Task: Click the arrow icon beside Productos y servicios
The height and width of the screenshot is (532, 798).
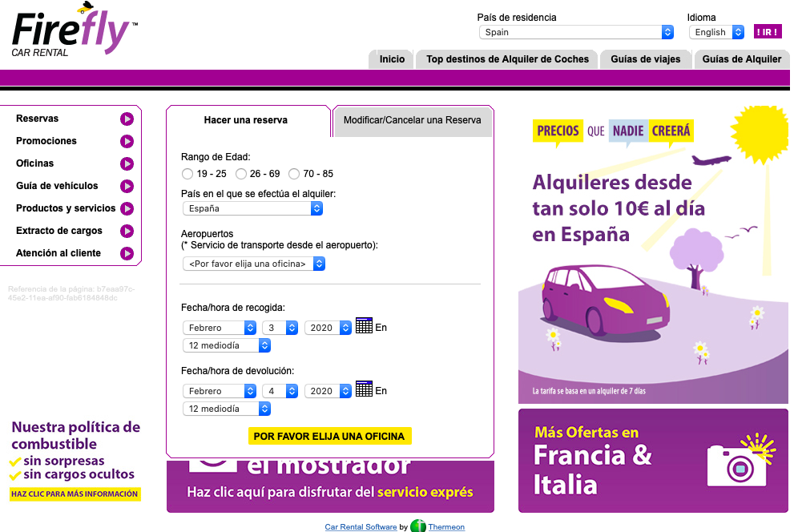Action: [x=127, y=208]
